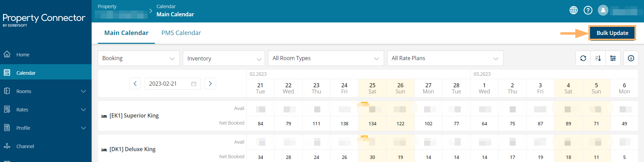Click the [DK1] Deluxe King room

coord(132,149)
